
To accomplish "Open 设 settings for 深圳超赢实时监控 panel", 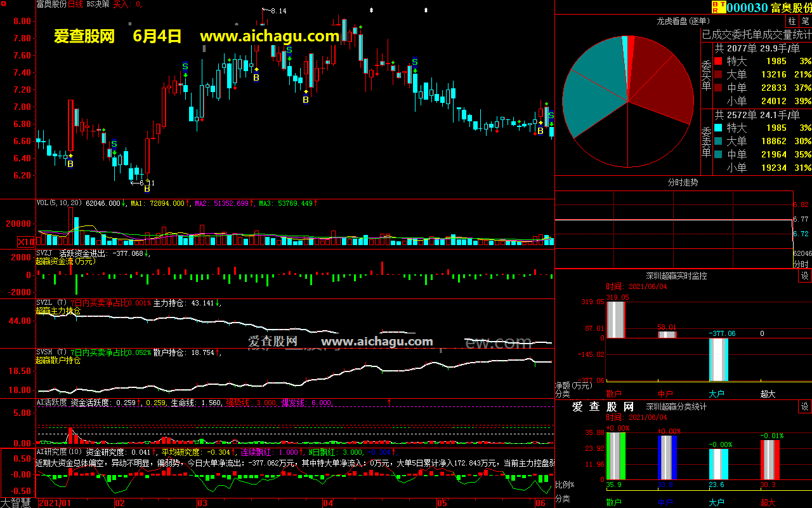I will [804, 276].
